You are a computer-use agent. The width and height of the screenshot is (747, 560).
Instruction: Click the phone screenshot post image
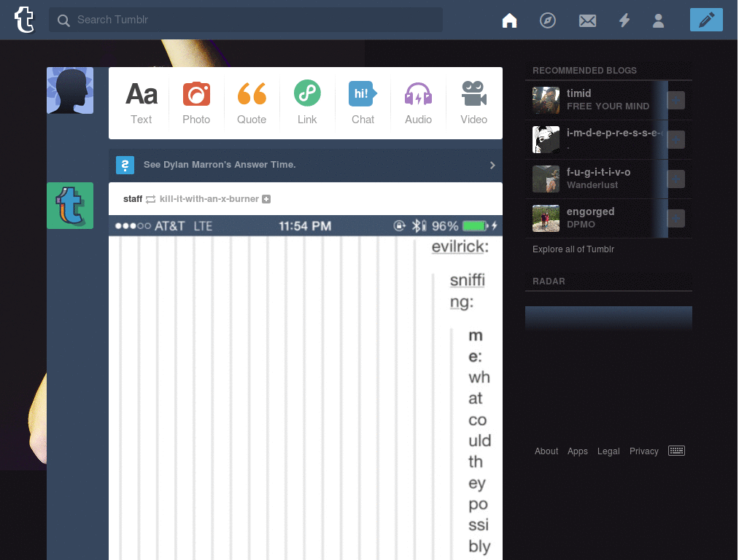coord(306,388)
